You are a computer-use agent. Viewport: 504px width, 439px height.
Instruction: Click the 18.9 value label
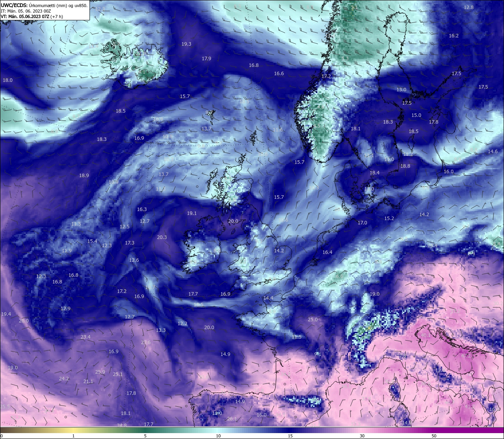84,176
